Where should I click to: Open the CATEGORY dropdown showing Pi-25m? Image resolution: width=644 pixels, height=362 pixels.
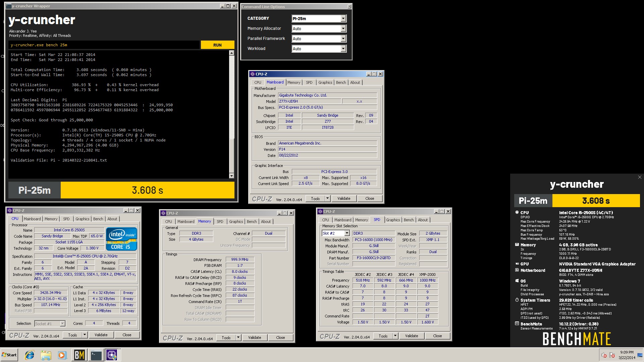click(x=343, y=19)
